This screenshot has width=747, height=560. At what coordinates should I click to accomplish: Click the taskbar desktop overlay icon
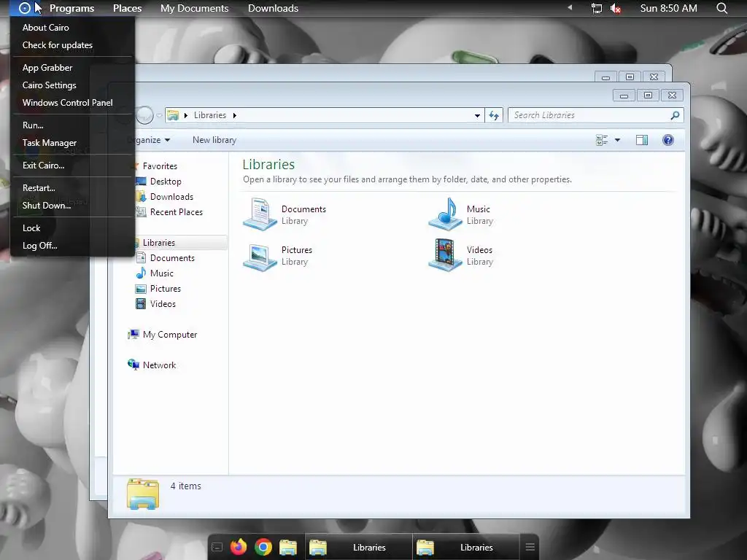[217, 547]
